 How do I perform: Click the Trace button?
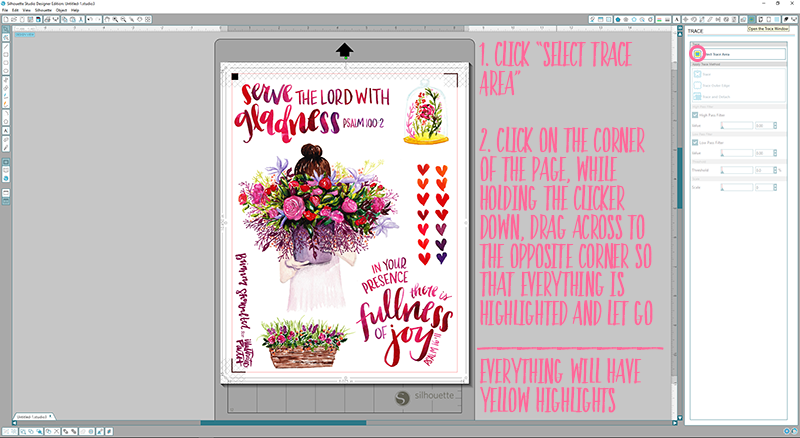702,74
